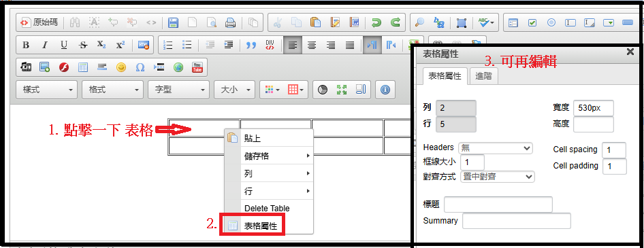The image size is (644, 248).
Task: Toggle Bold formatting
Action: click(25, 45)
